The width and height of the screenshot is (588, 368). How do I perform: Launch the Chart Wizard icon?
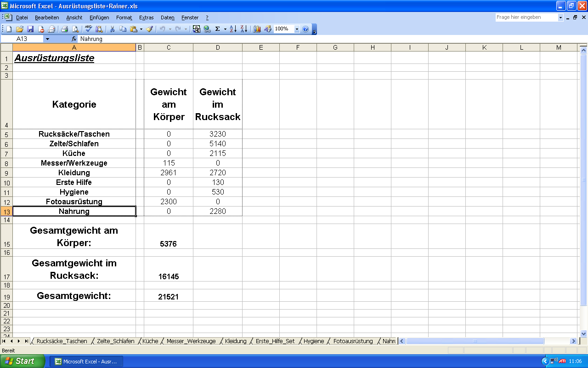point(257,29)
